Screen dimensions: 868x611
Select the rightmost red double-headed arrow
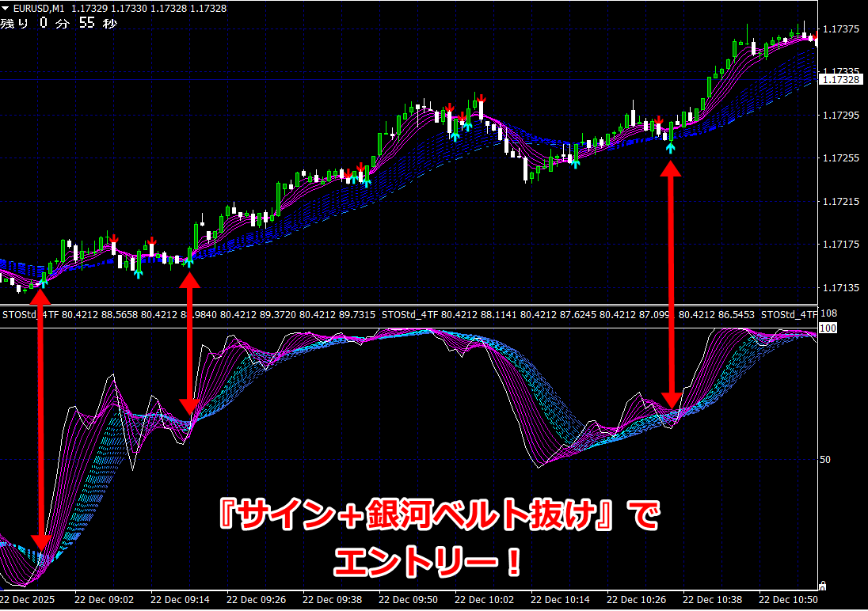point(671,285)
